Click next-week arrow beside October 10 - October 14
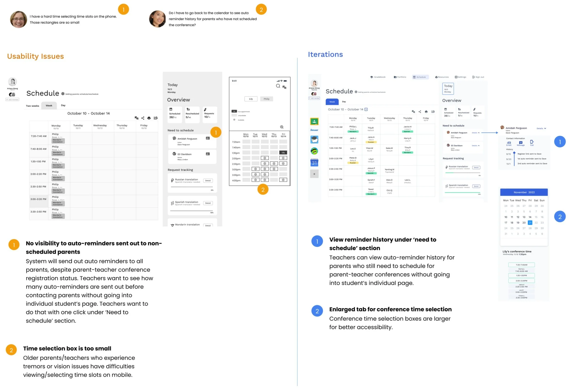 pyautogui.click(x=366, y=109)
